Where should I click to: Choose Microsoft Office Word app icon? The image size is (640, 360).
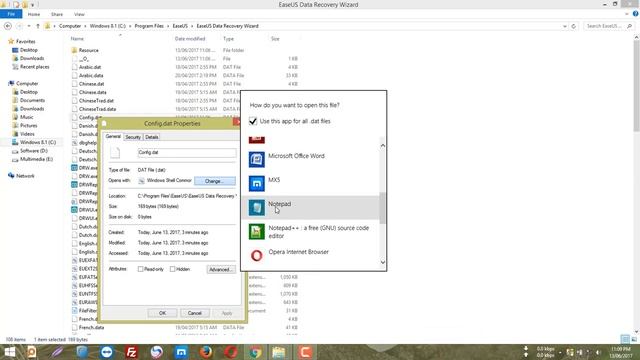click(256, 159)
